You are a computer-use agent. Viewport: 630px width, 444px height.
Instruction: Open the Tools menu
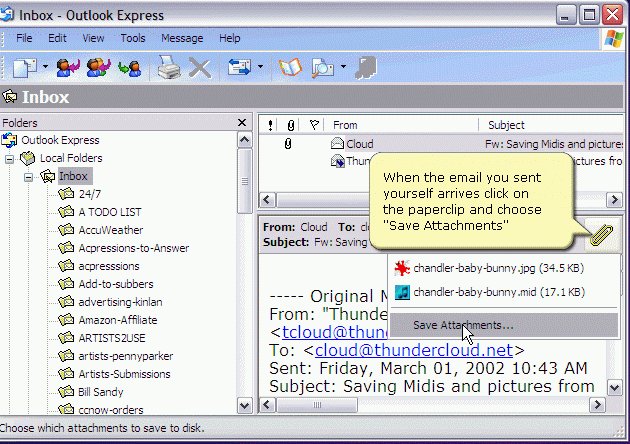pyautogui.click(x=133, y=38)
